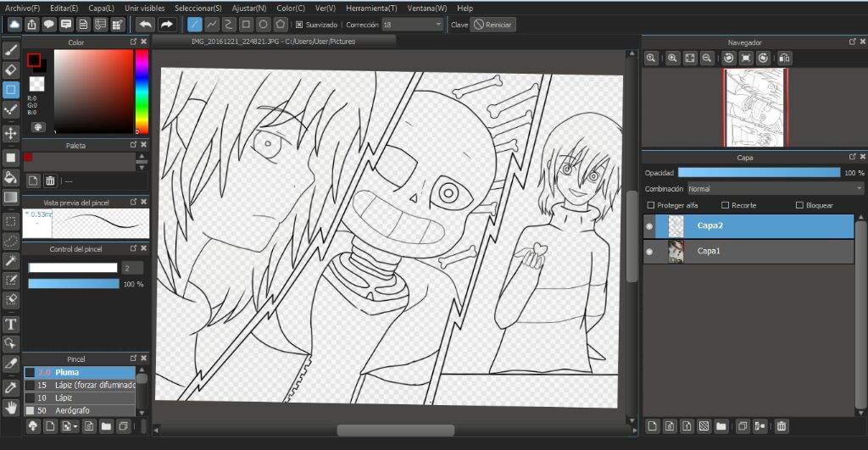Open the Capa(L) menu
The height and width of the screenshot is (450, 868).
[102, 8]
